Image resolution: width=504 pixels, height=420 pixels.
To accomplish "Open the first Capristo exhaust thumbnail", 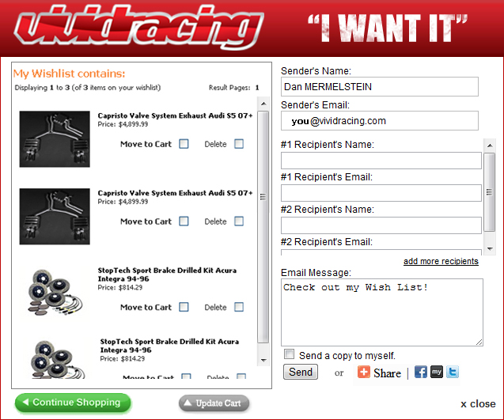I will coord(55,139).
